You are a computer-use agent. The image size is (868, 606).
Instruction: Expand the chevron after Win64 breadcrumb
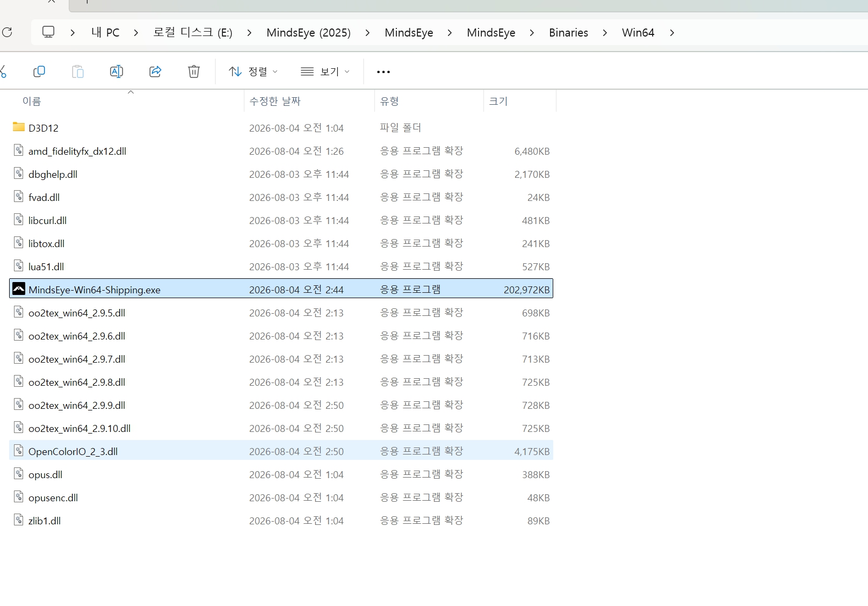pyautogui.click(x=672, y=33)
